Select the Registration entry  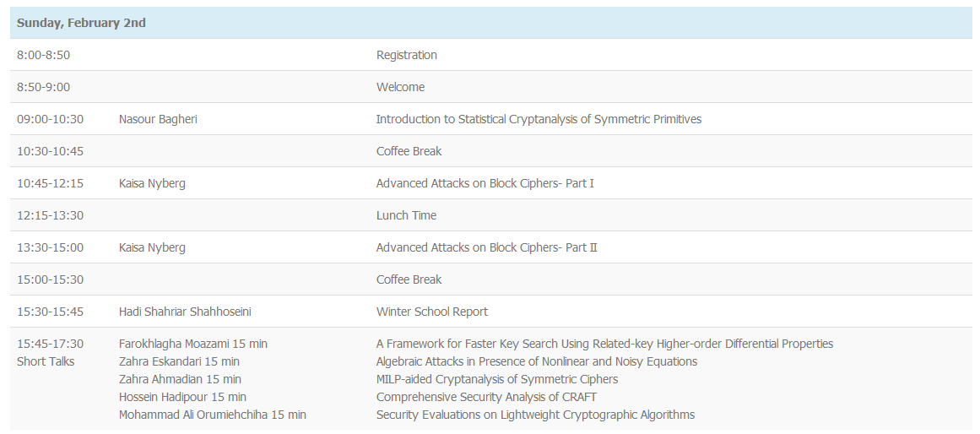pos(406,55)
